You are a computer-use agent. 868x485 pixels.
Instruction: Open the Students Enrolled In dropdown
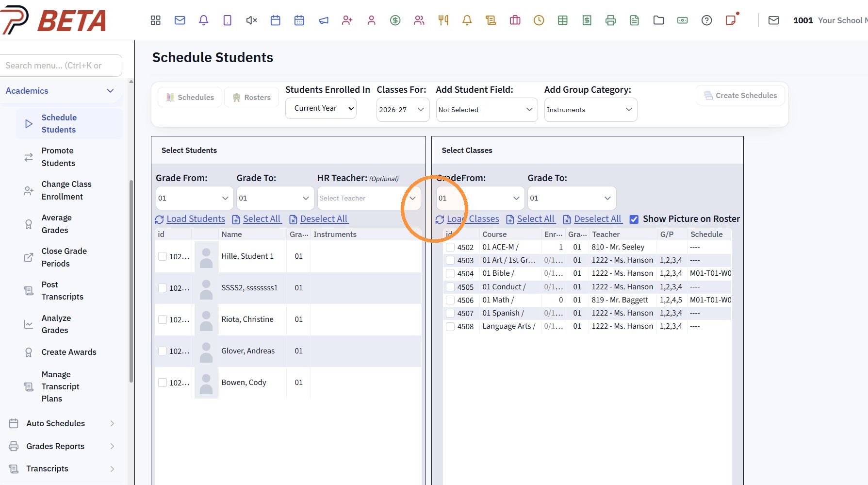[x=321, y=108]
